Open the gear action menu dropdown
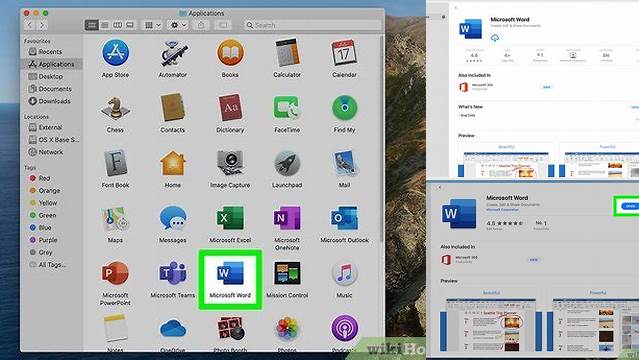This screenshot has width=639, height=360. (x=178, y=25)
